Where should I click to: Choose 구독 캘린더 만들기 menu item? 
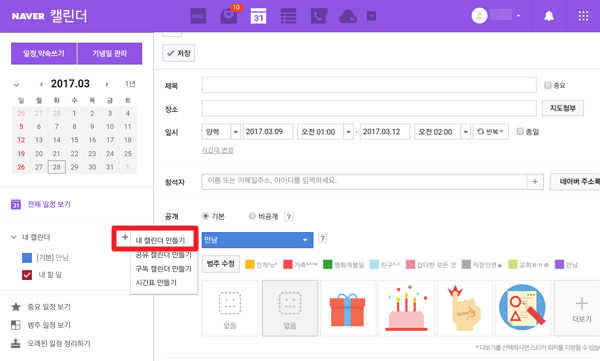pyautogui.click(x=163, y=269)
